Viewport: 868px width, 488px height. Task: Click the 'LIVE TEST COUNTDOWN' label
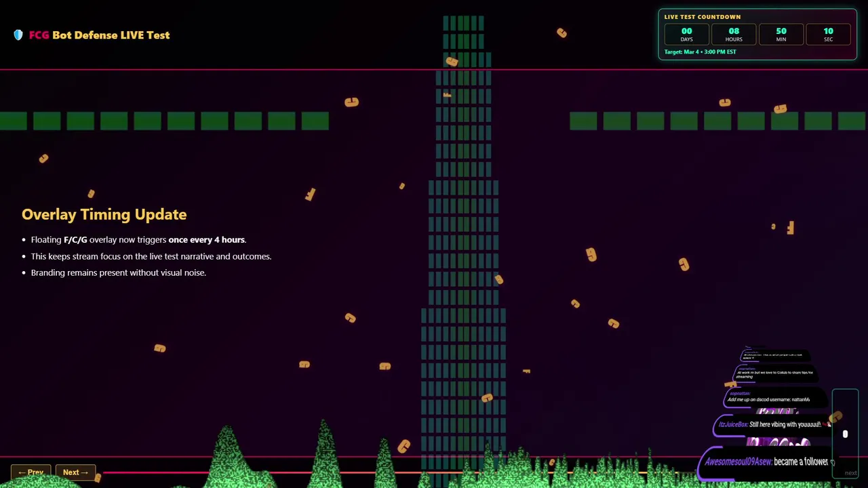(702, 17)
